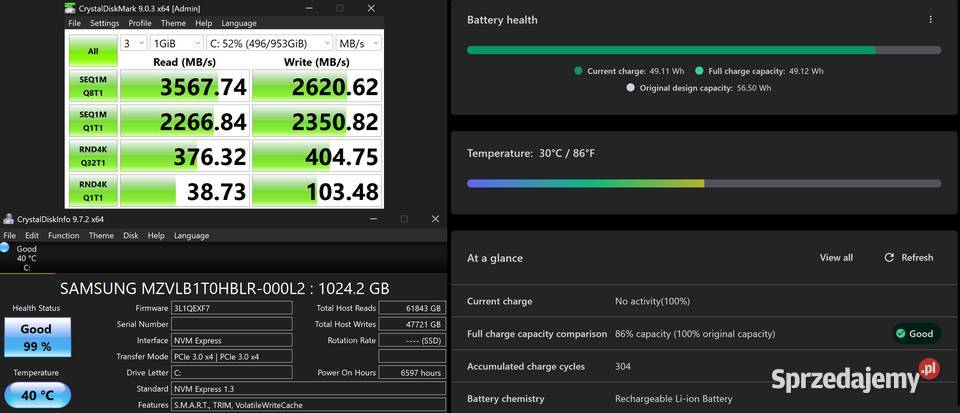Screen dimensions: 960x413
Task: Click the Rotation Rate value ---- (SSD)
Action: click(x=412, y=340)
